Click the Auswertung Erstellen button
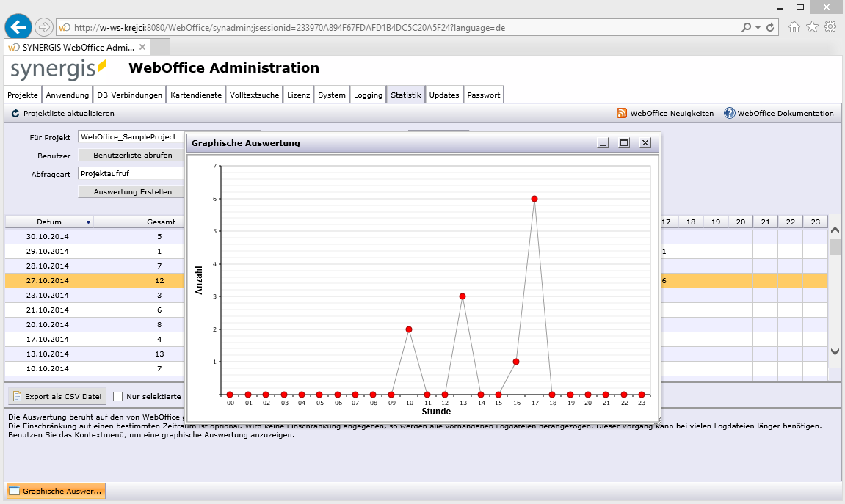The height and width of the screenshot is (504, 845). [133, 192]
